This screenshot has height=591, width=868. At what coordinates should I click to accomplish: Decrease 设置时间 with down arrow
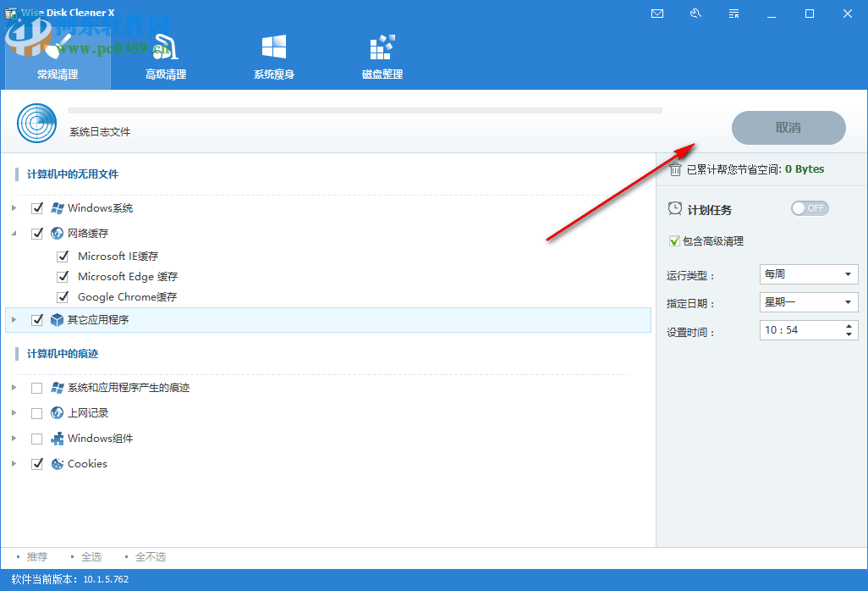849,334
